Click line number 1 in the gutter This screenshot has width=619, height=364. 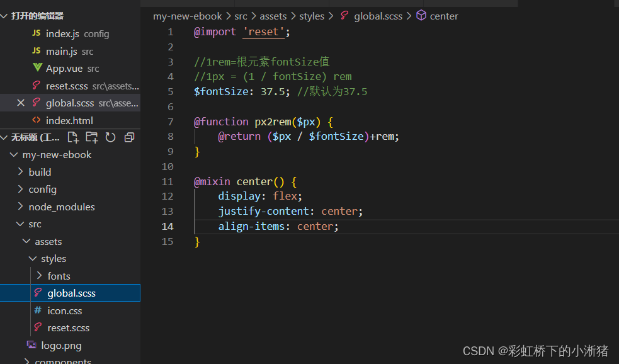click(170, 32)
